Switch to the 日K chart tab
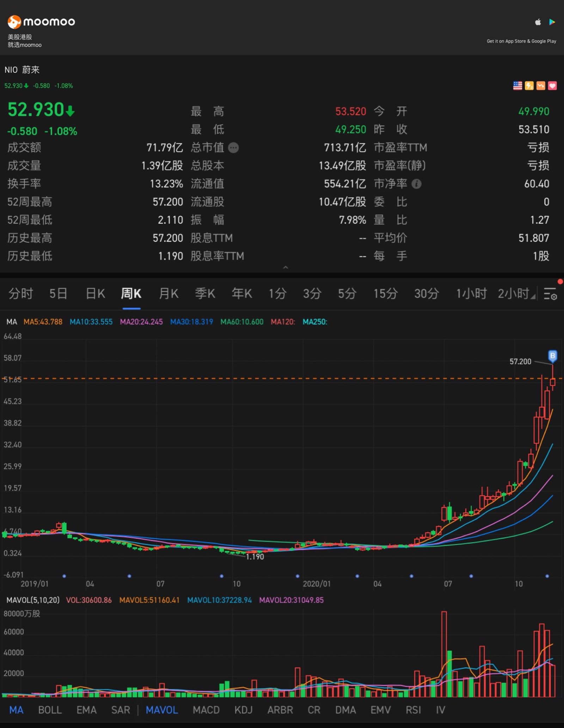Viewport: 564px width, 728px height. 95,293
